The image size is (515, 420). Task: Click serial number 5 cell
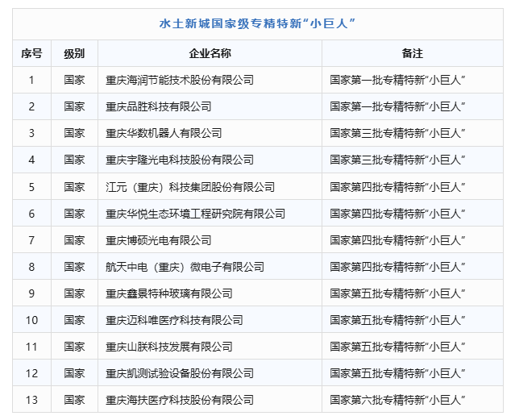tap(31, 187)
